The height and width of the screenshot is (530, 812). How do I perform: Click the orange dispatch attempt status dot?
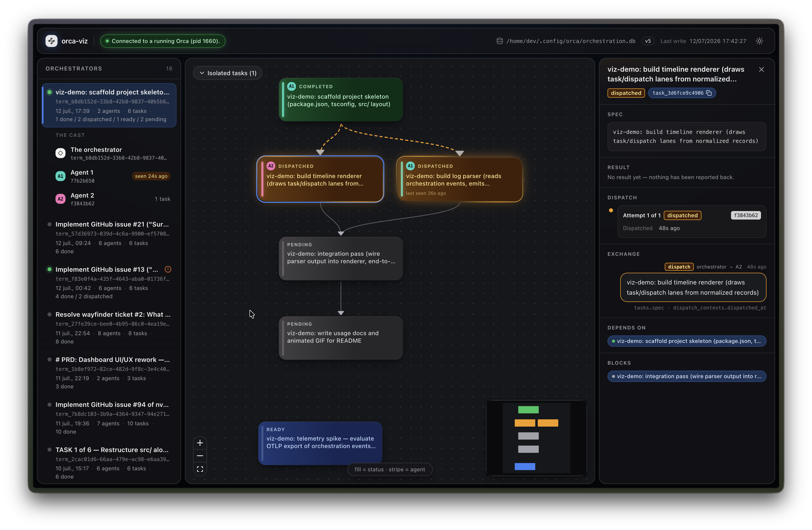pyautogui.click(x=611, y=210)
